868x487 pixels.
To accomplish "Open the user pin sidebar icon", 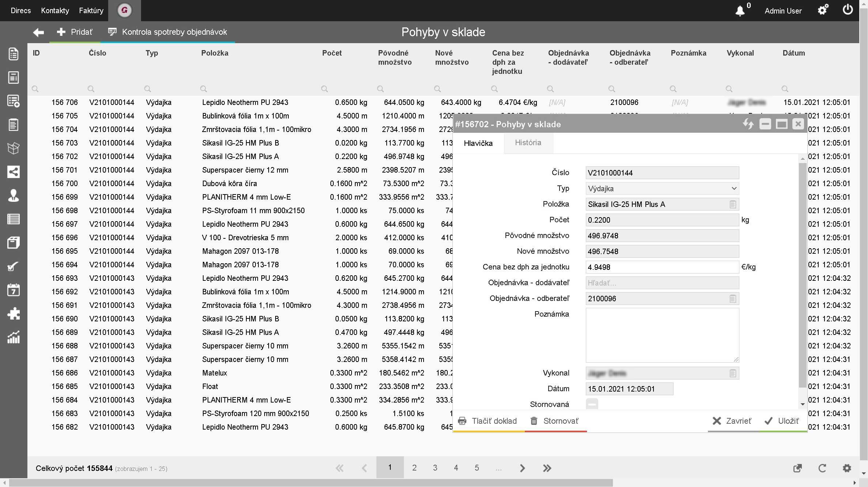I will [14, 196].
